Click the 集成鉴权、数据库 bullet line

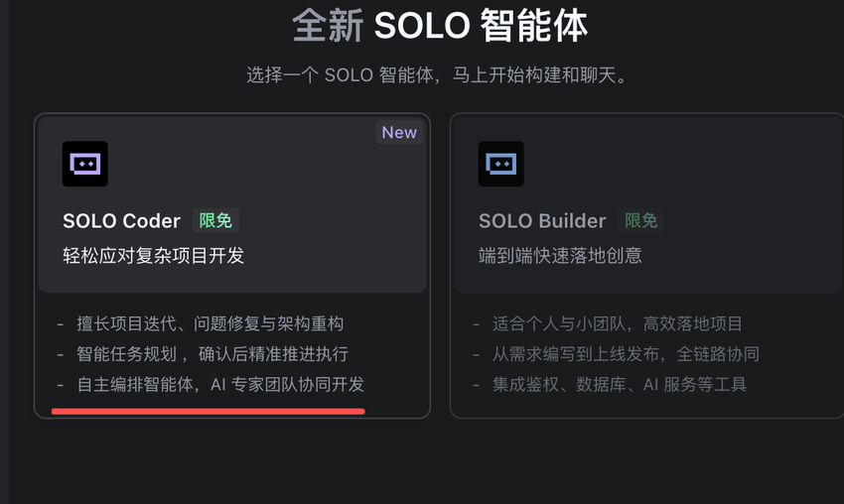point(620,384)
